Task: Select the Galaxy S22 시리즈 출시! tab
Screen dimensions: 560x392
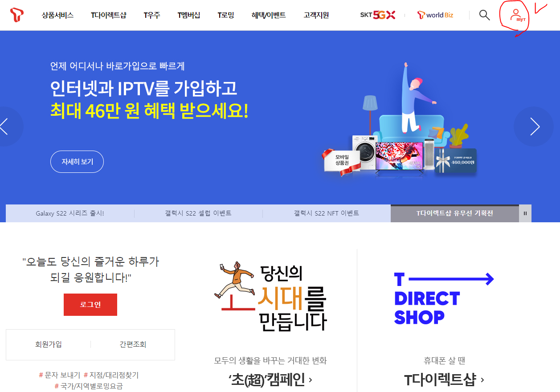Action: [x=70, y=213]
